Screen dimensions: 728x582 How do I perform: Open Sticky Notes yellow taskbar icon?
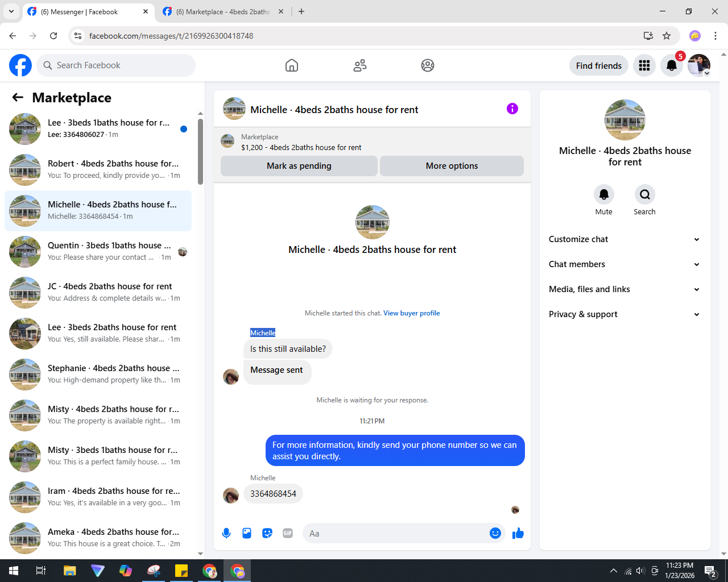181,571
